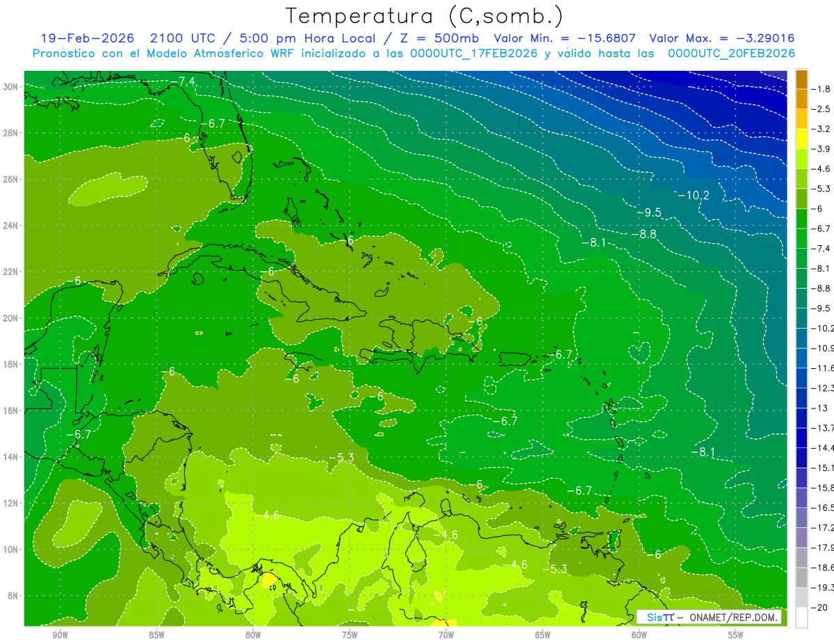This screenshot has width=834, height=644.
Task: Click the -11.6 colorbar legend label
Action: click(x=821, y=368)
